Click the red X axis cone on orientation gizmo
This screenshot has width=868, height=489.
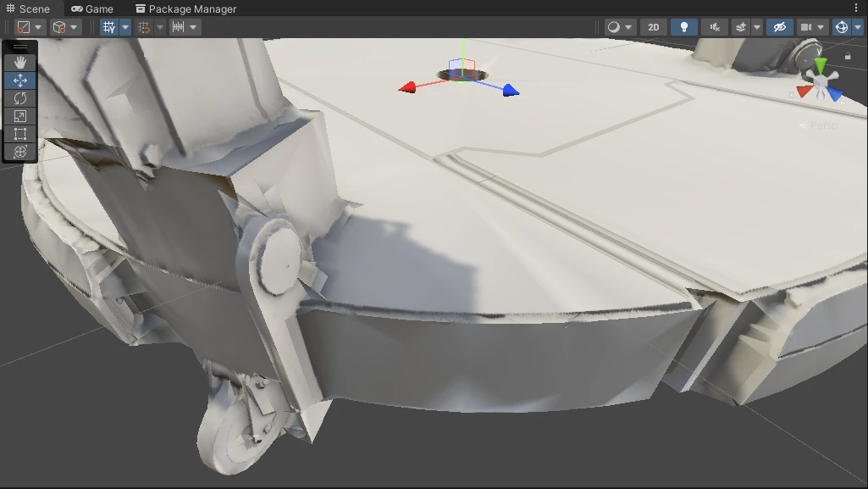point(804,91)
